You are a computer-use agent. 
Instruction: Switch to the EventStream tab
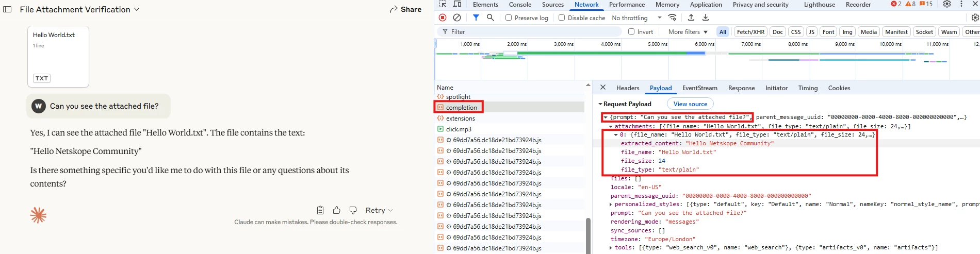coord(699,88)
